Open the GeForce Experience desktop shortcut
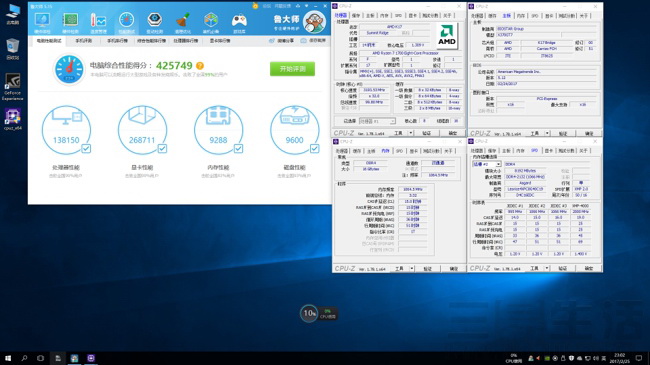This screenshot has width=650, height=365. pyautogui.click(x=13, y=87)
